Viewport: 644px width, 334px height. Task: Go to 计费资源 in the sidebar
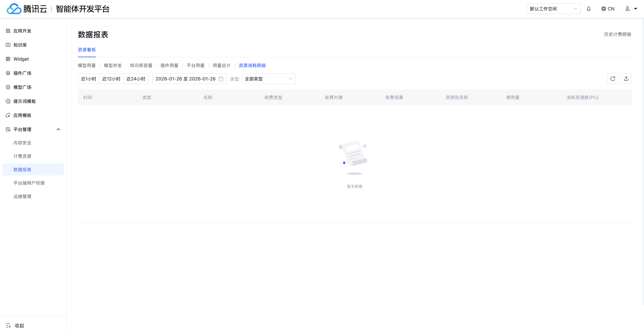(22, 156)
